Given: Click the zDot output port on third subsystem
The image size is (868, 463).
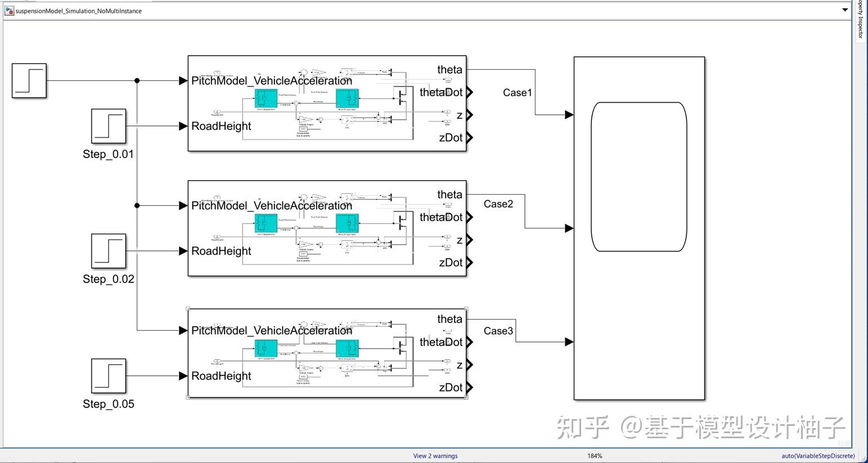Looking at the screenshot, I should [470, 387].
